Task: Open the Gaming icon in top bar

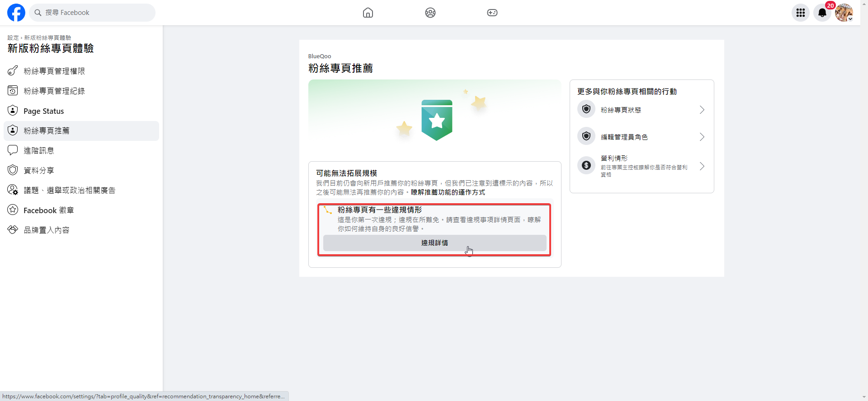Action: point(492,13)
